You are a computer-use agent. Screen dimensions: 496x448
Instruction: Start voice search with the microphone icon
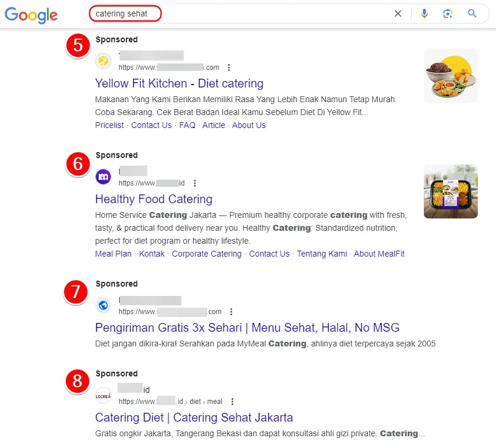[x=424, y=14]
